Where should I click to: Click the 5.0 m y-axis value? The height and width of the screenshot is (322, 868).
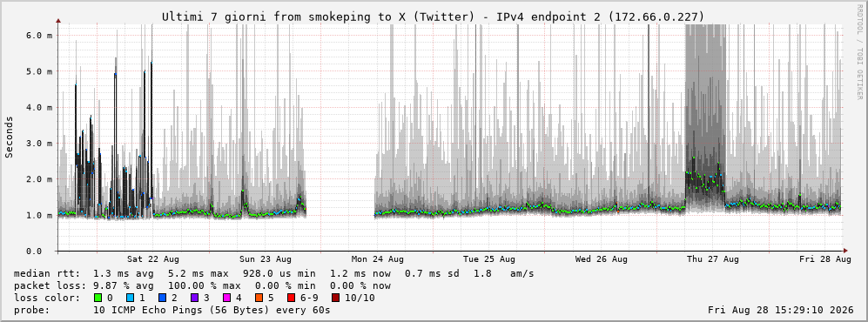(40, 71)
